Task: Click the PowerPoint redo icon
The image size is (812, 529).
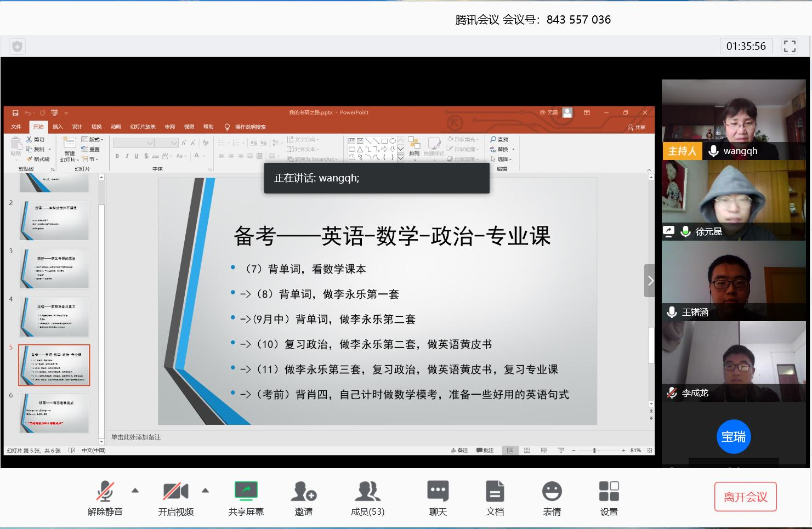Action: (x=42, y=113)
